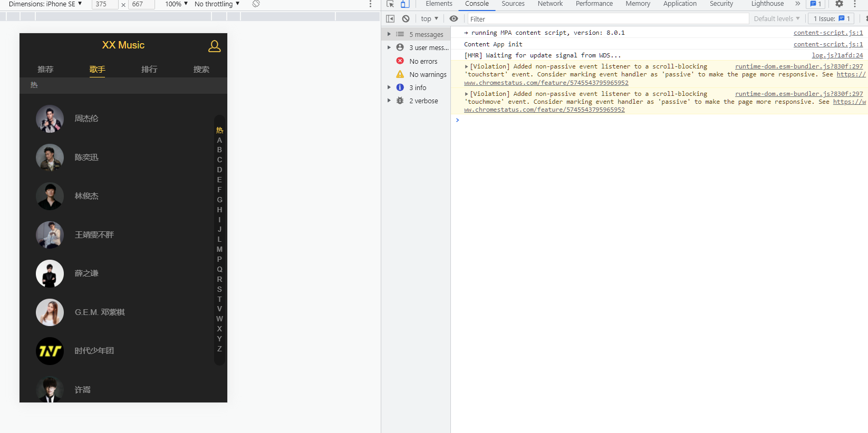Image resolution: width=868 pixels, height=433 pixels.
Task: Expand the 2 verbose group
Action: click(389, 101)
